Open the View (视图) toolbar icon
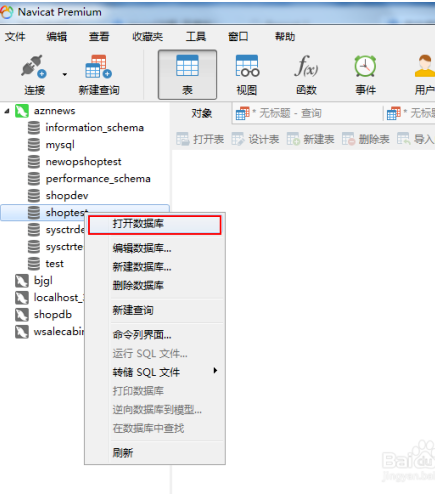435x495 pixels. pos(247,66)
